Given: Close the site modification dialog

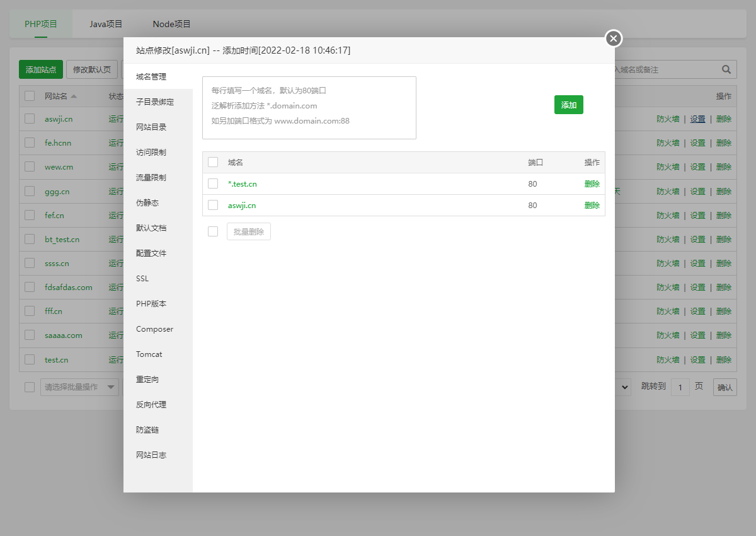Looking at the screenshot, I should point(613,38).
